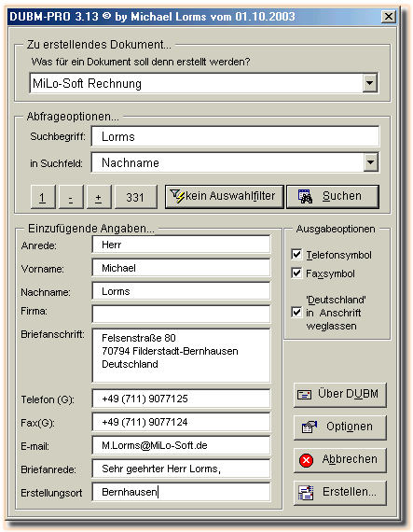
Task: Open Optionen settings
Action: pos(340,427)
